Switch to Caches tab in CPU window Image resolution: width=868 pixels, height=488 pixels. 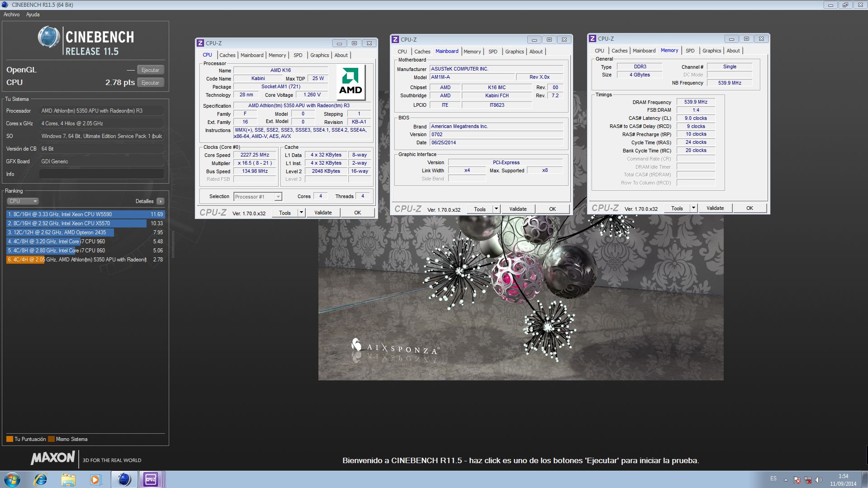(228, 55)
